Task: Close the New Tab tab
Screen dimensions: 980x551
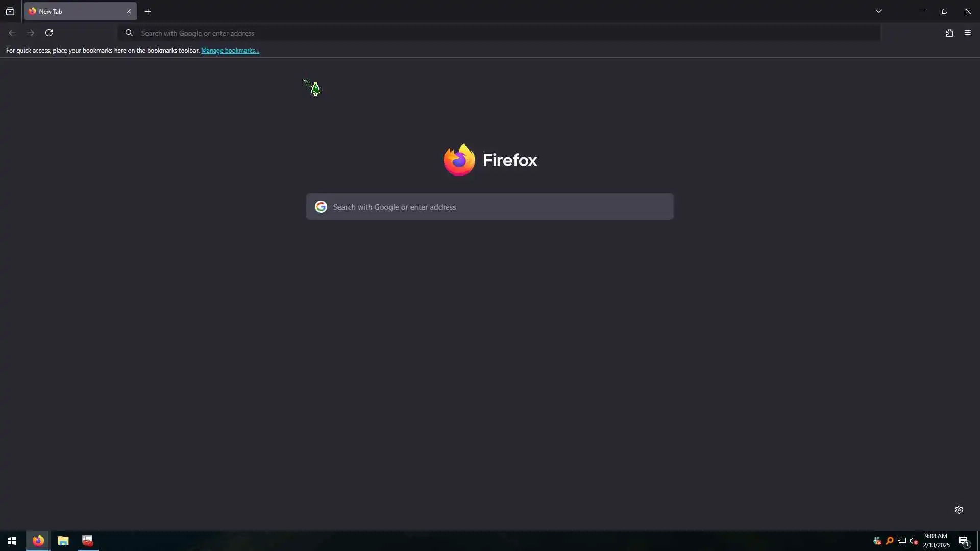Action: point(129,11)
